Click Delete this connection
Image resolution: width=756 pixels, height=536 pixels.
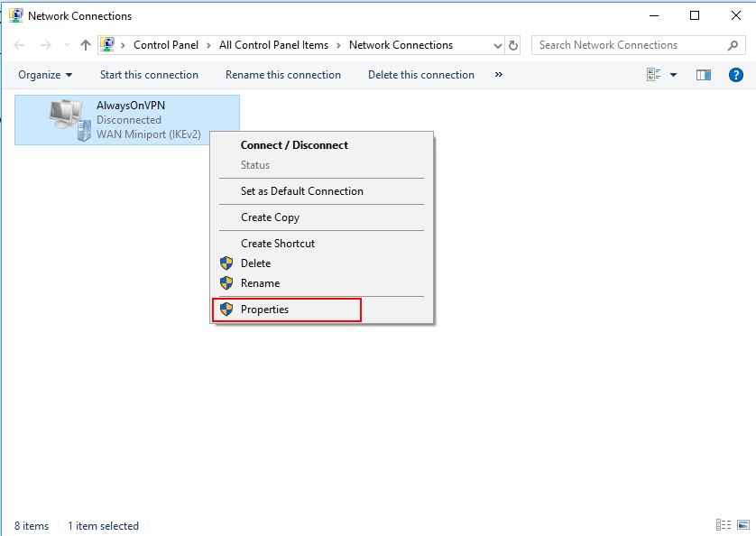pos(421,75)
